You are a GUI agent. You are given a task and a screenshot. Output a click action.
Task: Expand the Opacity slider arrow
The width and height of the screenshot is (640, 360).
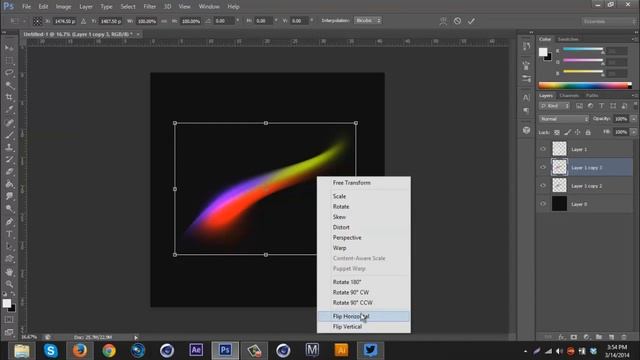[x=633, y=119]
